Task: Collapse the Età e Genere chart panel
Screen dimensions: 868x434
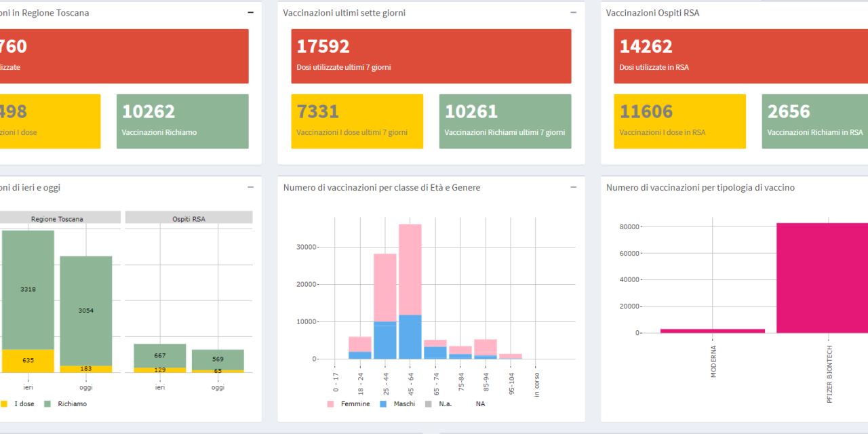Action: click(x=573, y=187)
